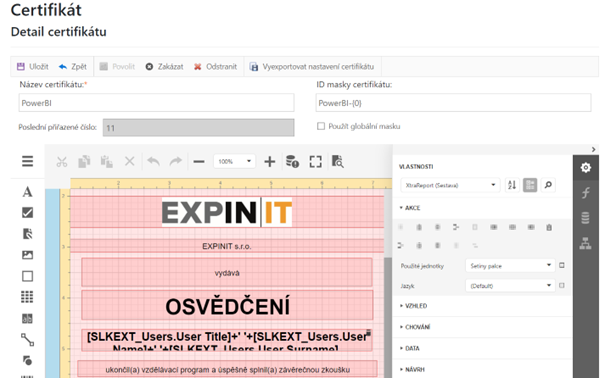Click the zoom out minus icon
Image resolution: width=605 pixels, height=378 pixels.
(199, 162)
